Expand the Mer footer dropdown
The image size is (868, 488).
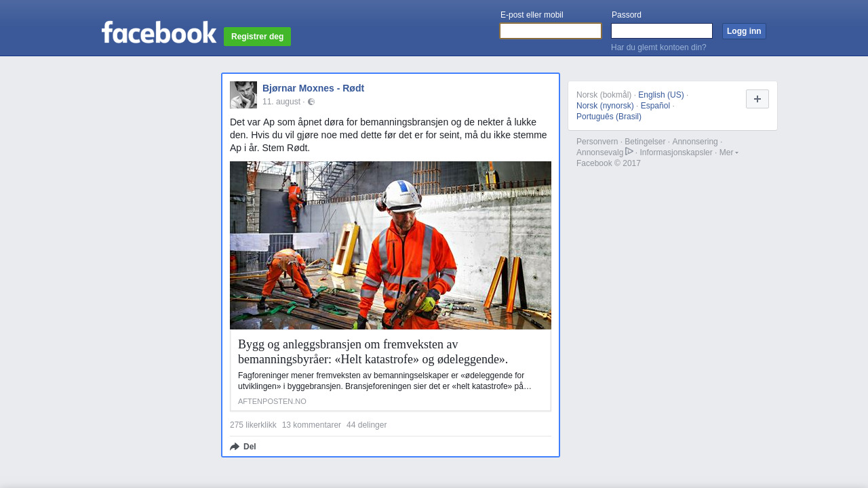click(x=729, y=152)
